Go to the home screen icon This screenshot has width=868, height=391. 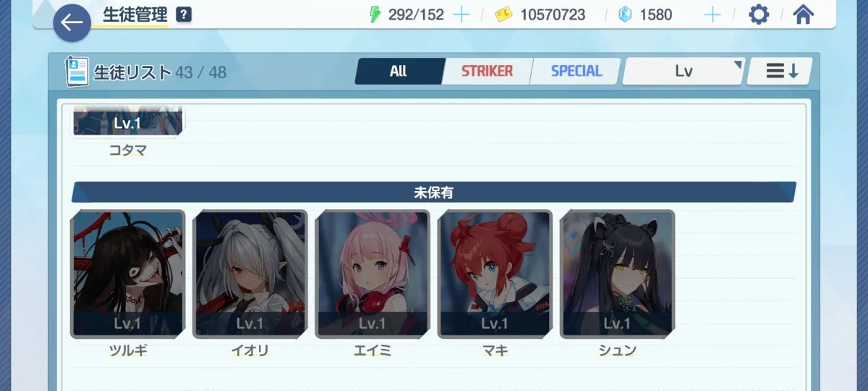[x=804, y=14]
